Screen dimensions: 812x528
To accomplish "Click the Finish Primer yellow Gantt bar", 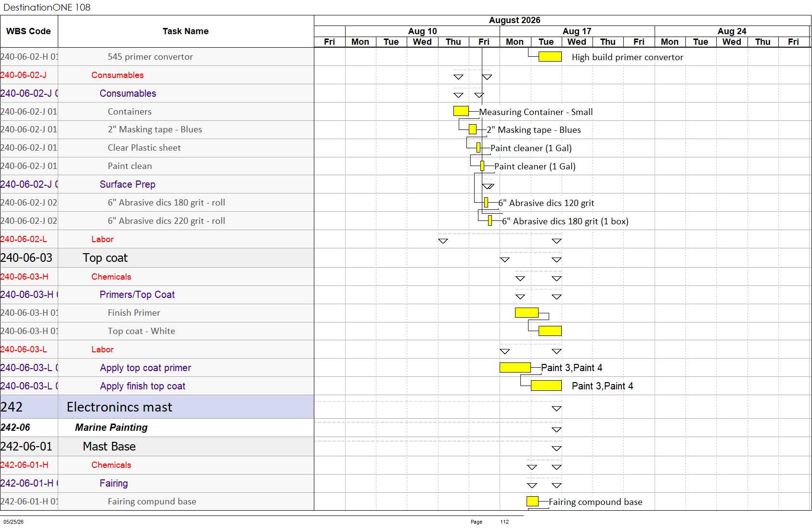I will point(527,312).
